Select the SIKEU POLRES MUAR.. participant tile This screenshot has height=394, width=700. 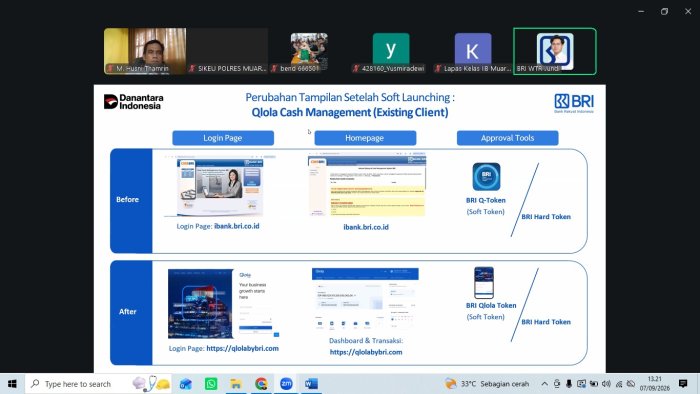click(x=227, y=51)
